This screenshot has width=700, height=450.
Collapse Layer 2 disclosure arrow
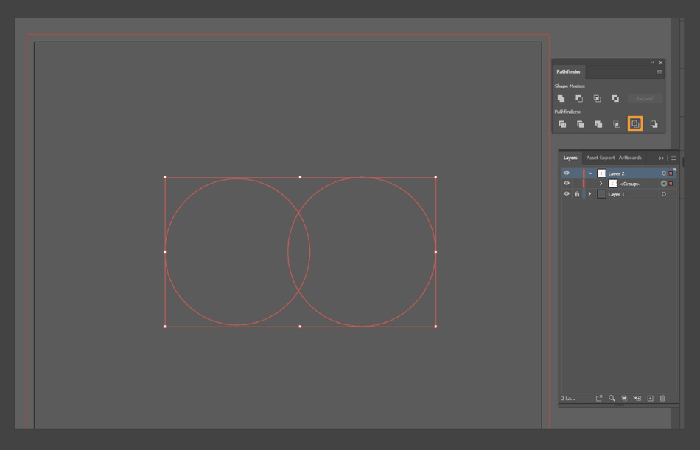pos(591,173)
